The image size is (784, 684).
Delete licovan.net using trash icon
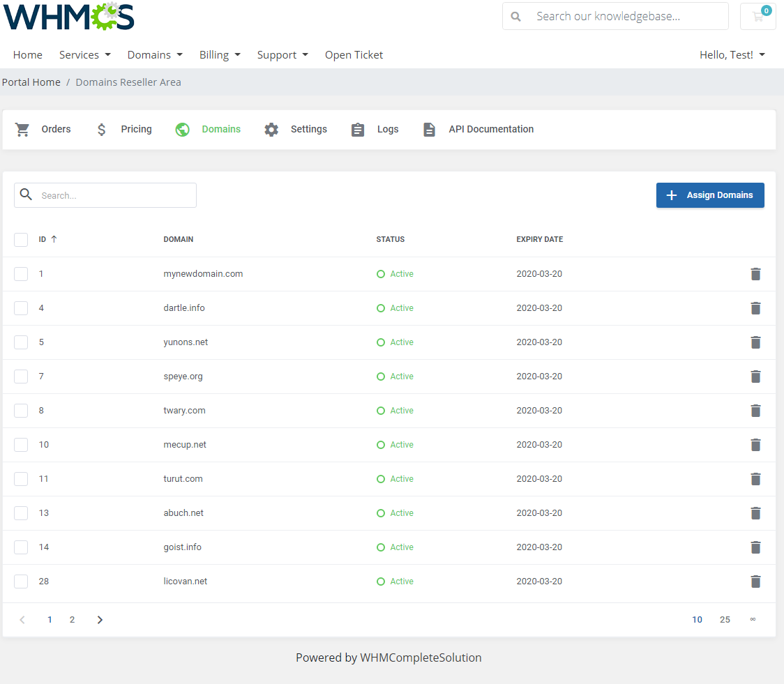[755, 582]
